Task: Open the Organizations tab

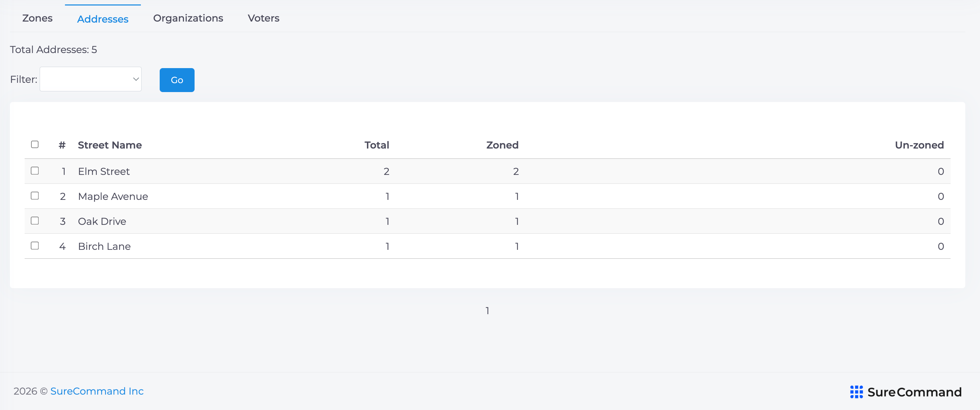Action: tap(188, 18)
